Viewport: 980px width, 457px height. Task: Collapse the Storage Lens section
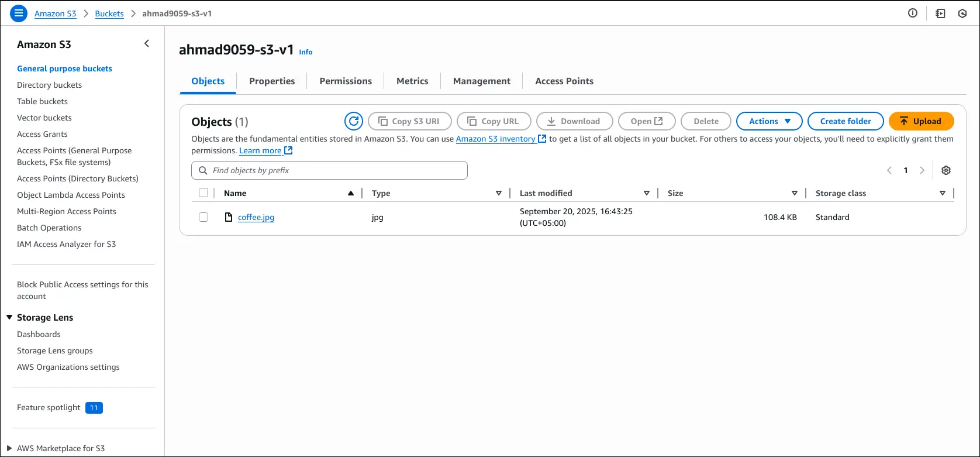pos(9,317)
